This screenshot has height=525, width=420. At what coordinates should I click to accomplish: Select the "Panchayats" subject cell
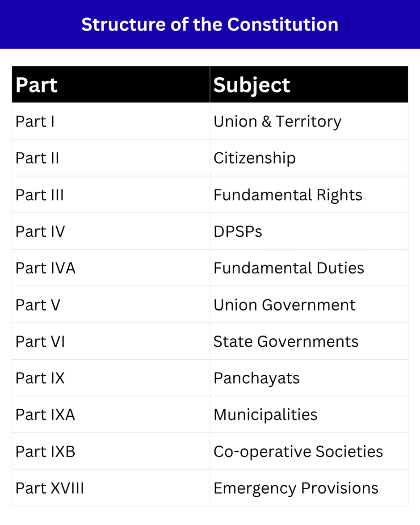click(256, 378)
